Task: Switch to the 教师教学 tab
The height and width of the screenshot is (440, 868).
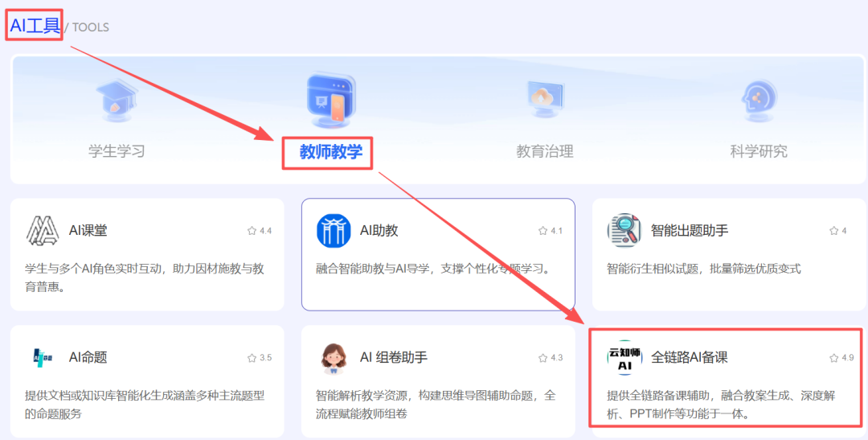Action: 331,151
